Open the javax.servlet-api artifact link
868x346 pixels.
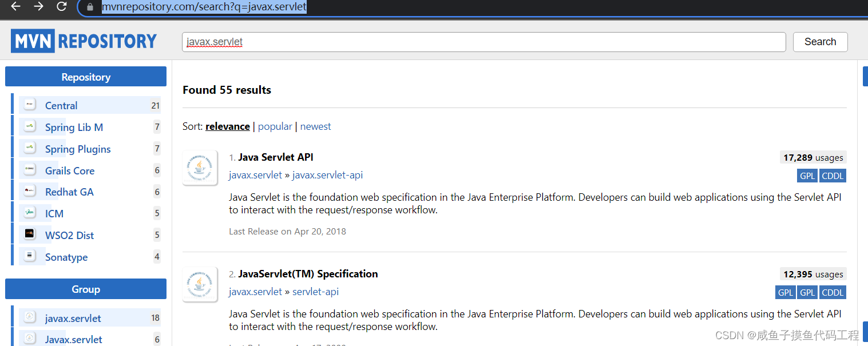coord(328,175)
